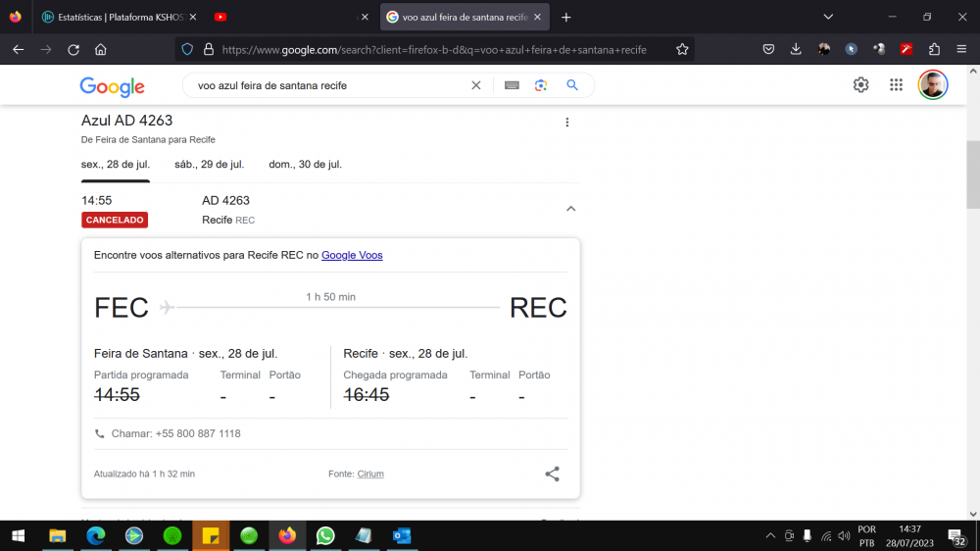This screenshot has height=551, width=980.
Task: Open the notification center icon
Action: (x=956, y=536)
